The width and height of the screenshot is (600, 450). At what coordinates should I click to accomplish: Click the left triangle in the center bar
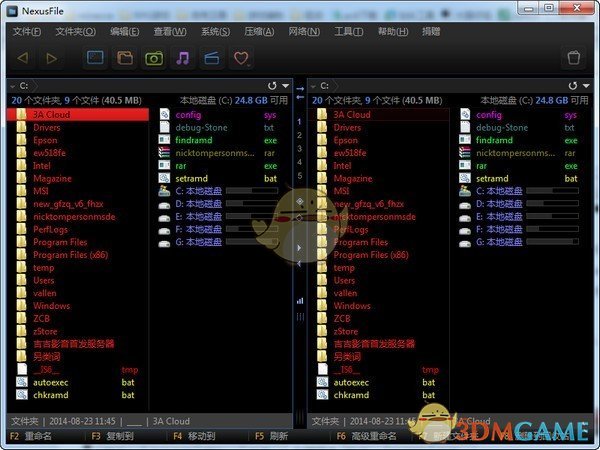300,264
